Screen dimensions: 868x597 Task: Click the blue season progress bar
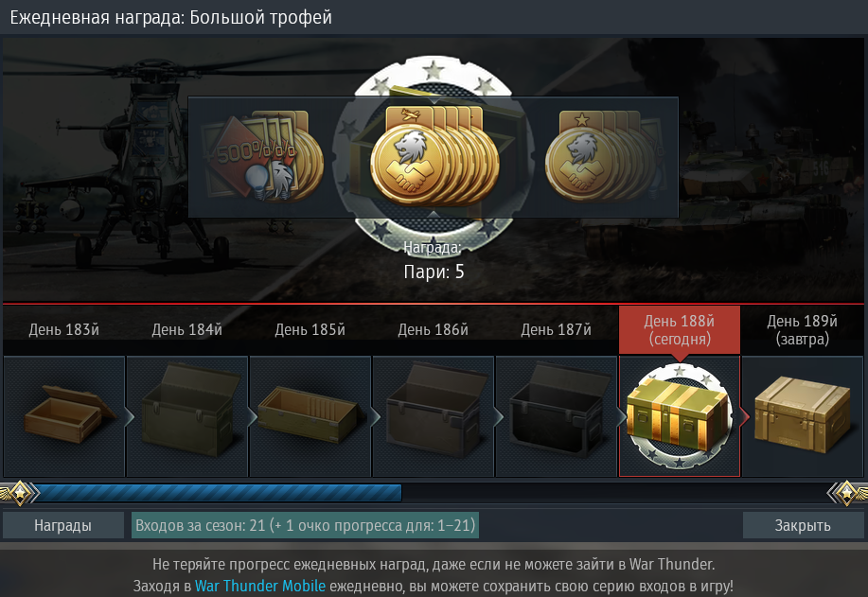[x=218, y=493]
